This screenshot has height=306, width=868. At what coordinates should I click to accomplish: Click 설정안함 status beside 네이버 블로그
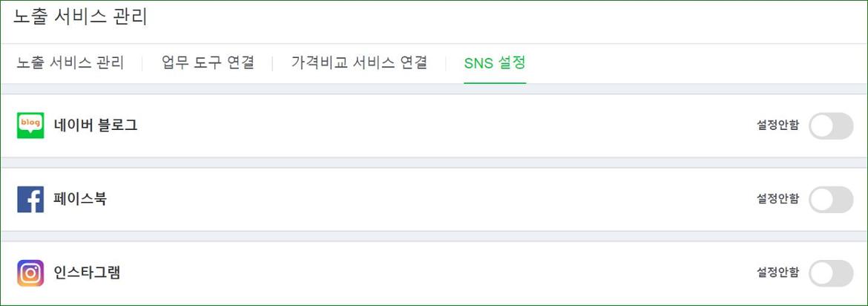point(777,126)
